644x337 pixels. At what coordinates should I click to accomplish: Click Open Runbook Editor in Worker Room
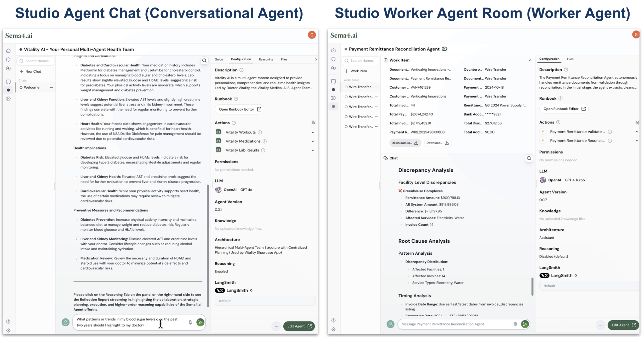(564, 109)
